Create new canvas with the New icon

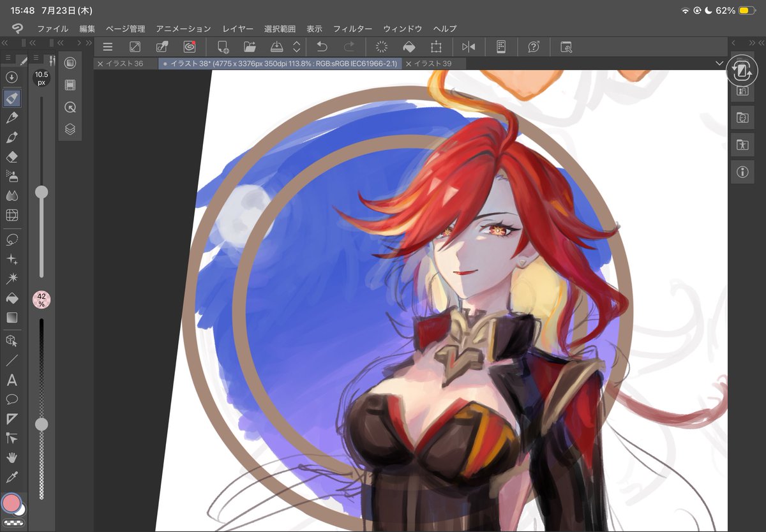click(223, 47)
